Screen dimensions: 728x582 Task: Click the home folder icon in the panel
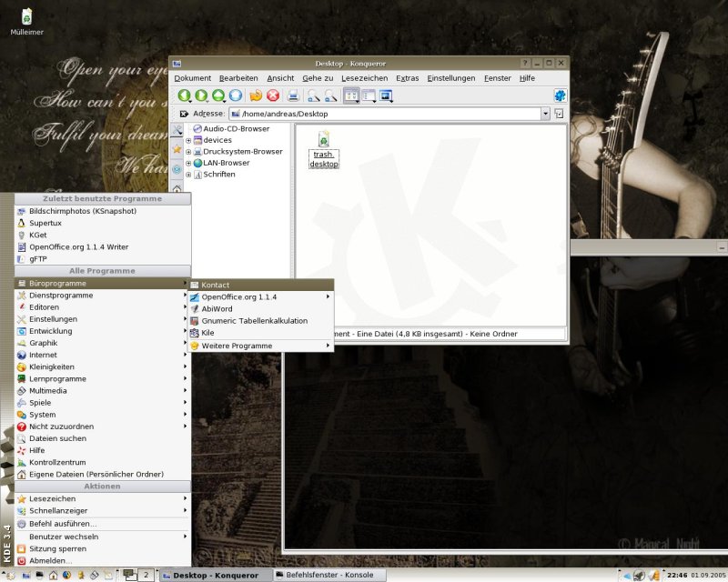54,575
